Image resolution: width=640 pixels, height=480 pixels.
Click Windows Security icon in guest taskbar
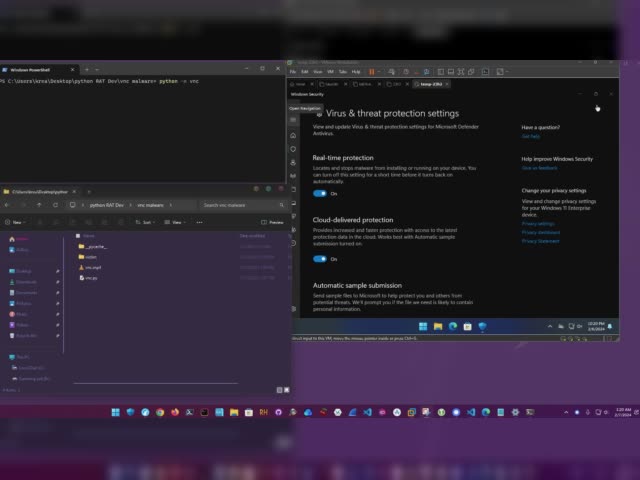pyautogui.click(x=482, y=326)
